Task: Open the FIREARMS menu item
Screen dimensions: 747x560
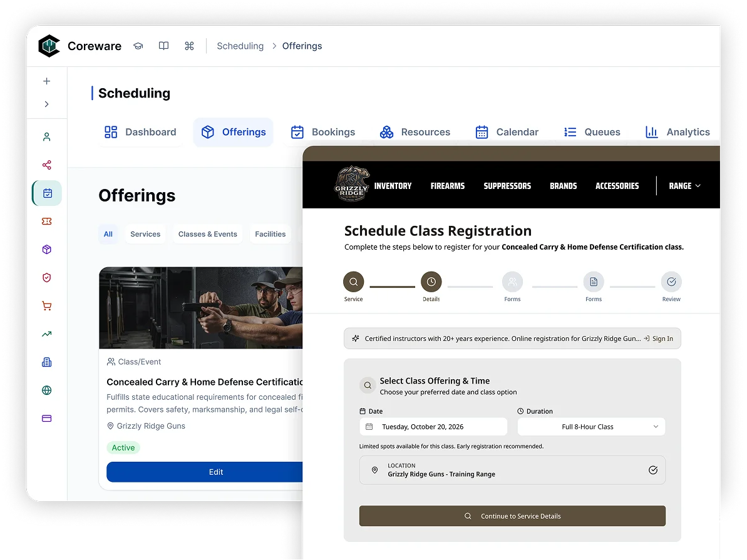Action: pyautogui.click(x=447, y=186)
